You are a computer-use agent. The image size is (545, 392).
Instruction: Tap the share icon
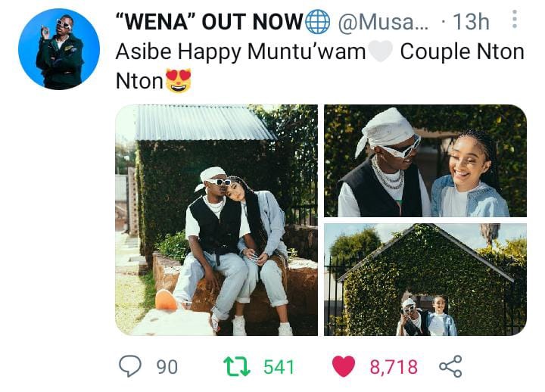[450, 366]
